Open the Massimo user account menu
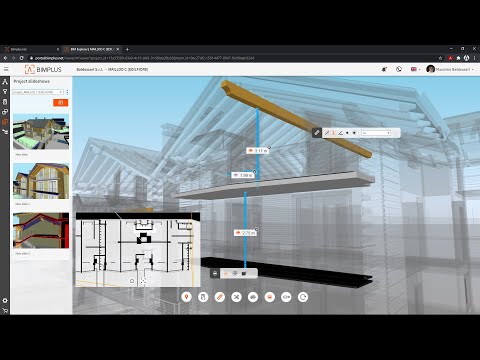Image resolution: width=480 pixels, height=360 pixels. (450, 69)
